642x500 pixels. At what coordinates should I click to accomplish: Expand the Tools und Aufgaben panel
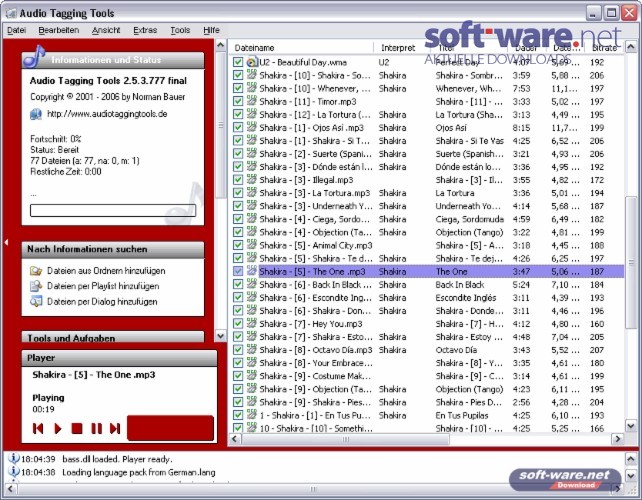click(x=113, y=337)
